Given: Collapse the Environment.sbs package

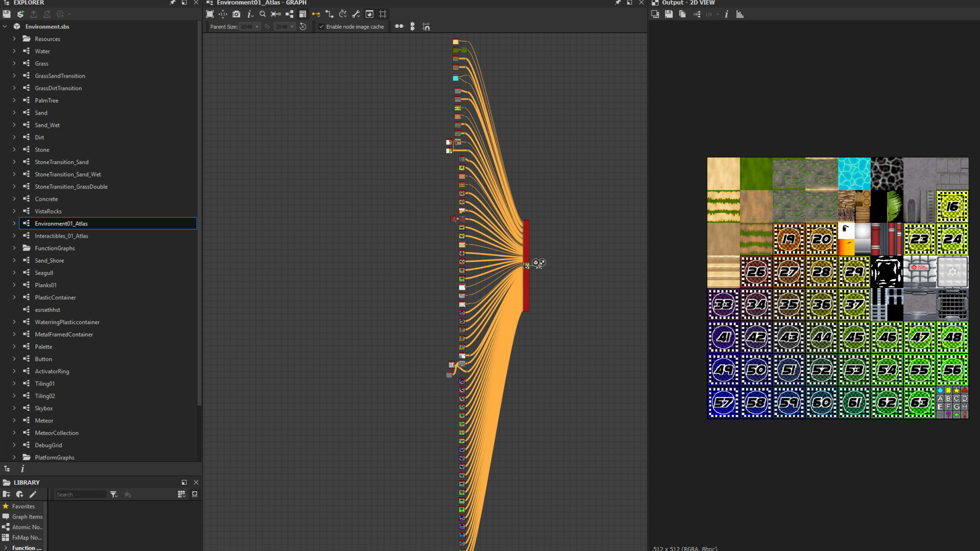Looking at the screenshot, I should (x=5, y=27).
